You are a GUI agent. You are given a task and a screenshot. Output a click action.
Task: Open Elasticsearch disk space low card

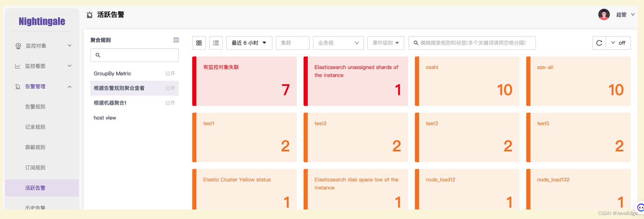tap(356, 189)
